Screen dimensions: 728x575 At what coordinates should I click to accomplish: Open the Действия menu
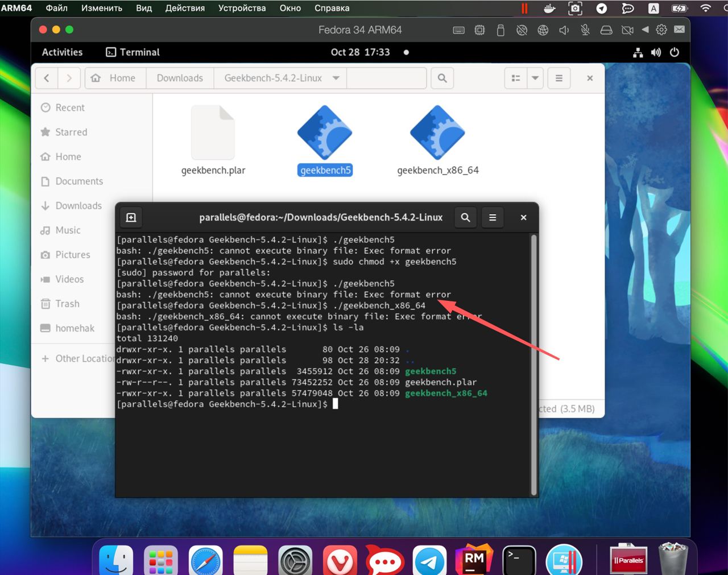[x=185, y=8]
